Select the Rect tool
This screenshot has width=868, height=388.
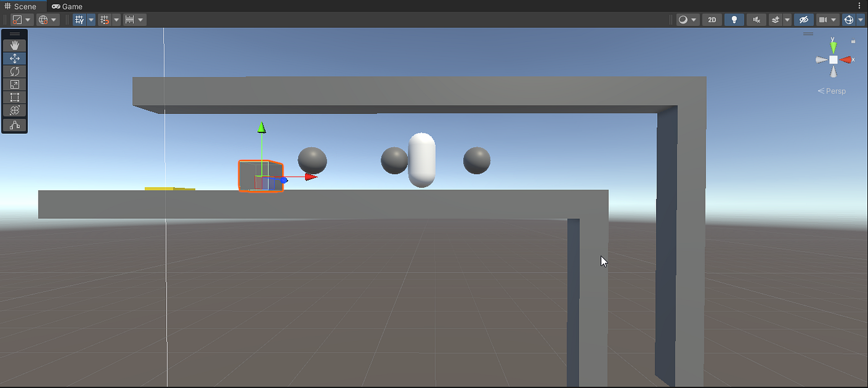15,97
